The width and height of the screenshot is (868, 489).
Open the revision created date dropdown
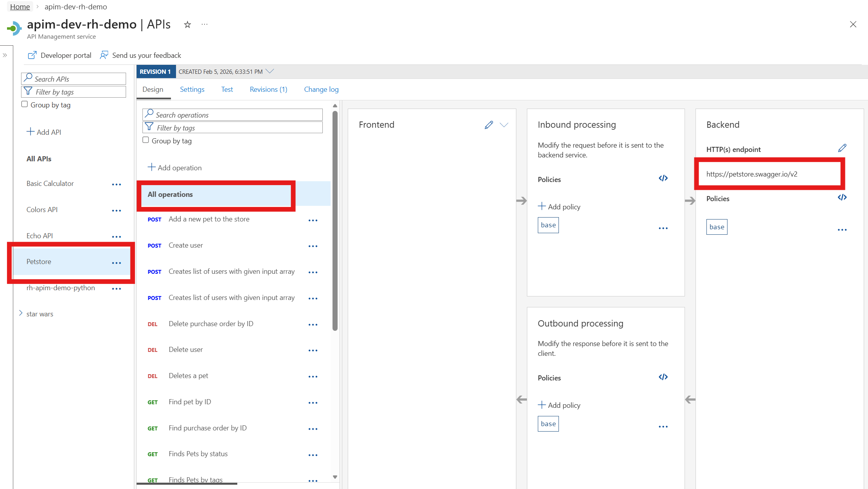pos(270,71)
